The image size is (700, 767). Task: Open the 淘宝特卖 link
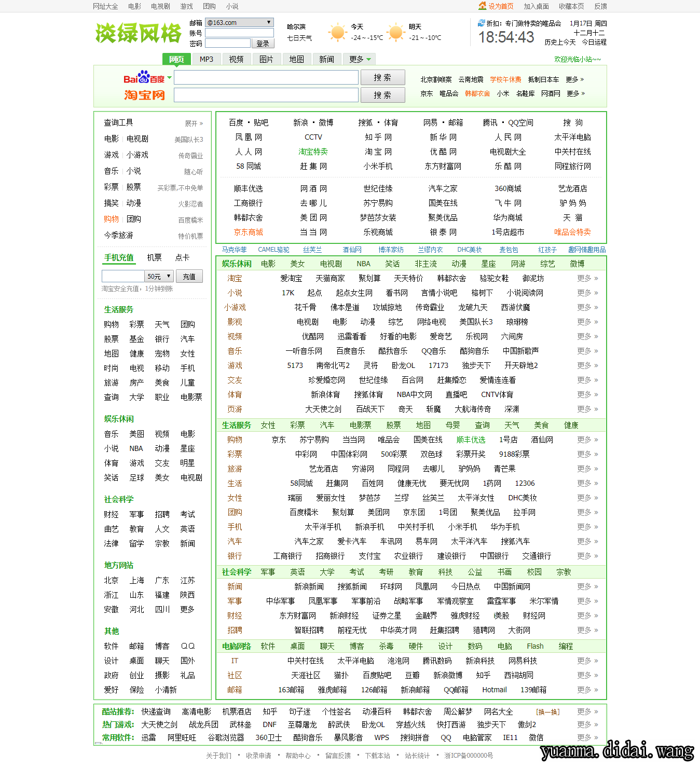click(313, 152)
